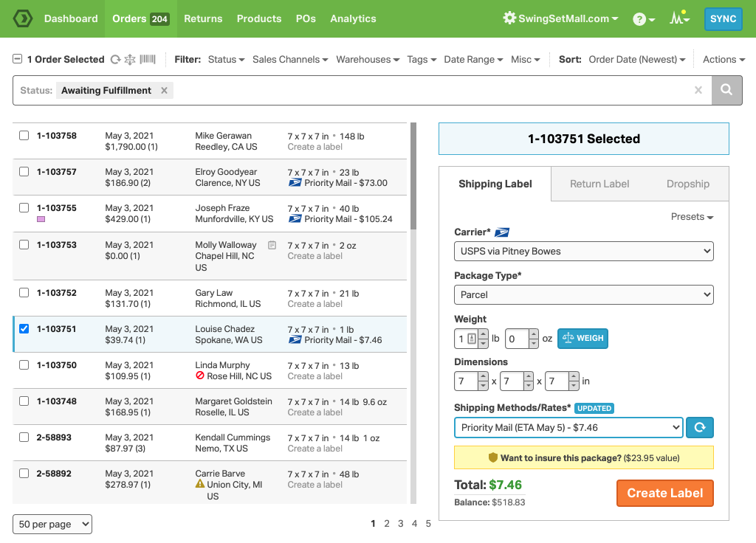Click the snowflake icon in the order toolbar
The width and height of the screenshot is (756, 543).
click(x=130, y=60)
